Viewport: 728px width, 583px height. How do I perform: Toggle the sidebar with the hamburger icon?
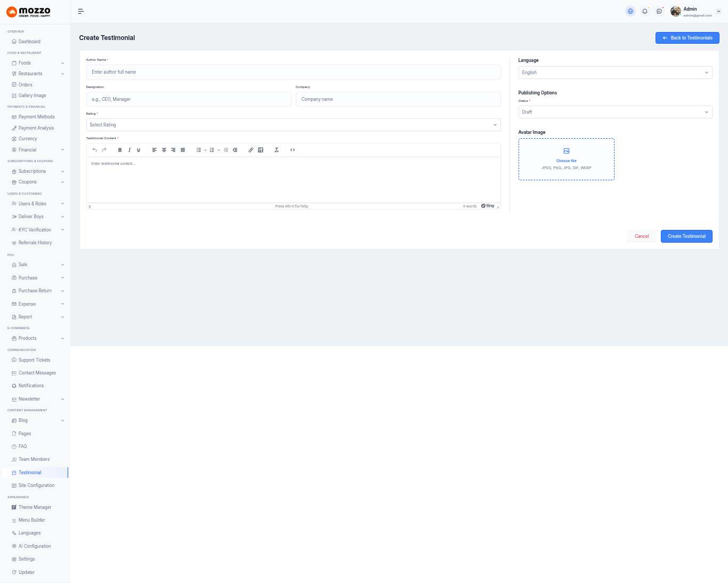tap(81, 11)
